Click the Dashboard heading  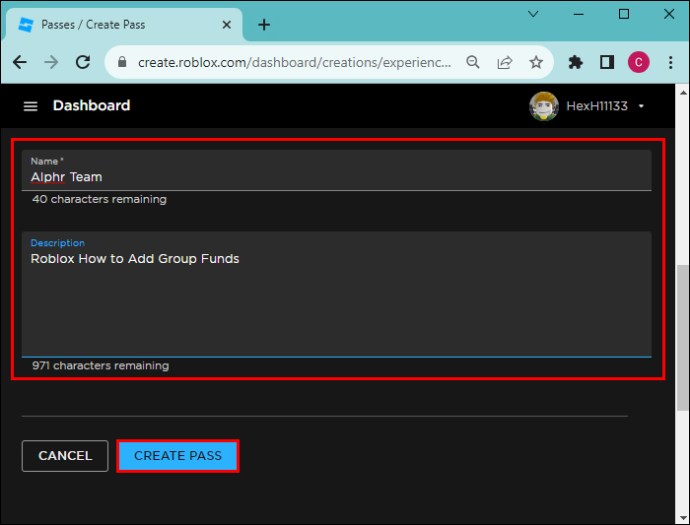[x=92, y=106]
